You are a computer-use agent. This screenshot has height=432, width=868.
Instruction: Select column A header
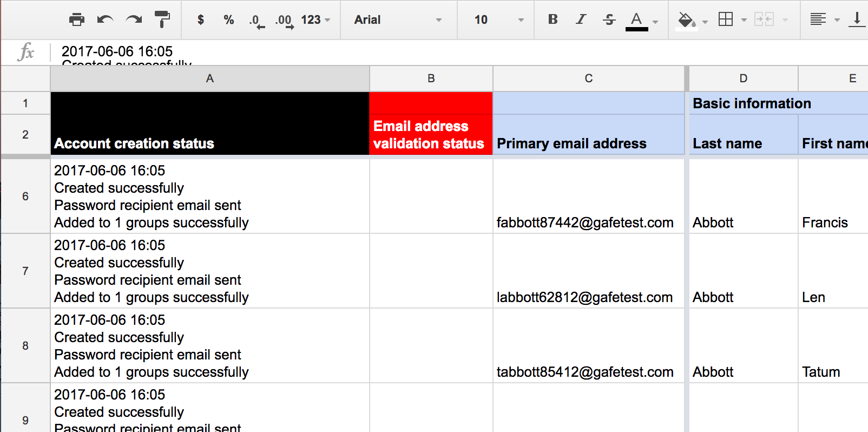(x=210, y=78)
